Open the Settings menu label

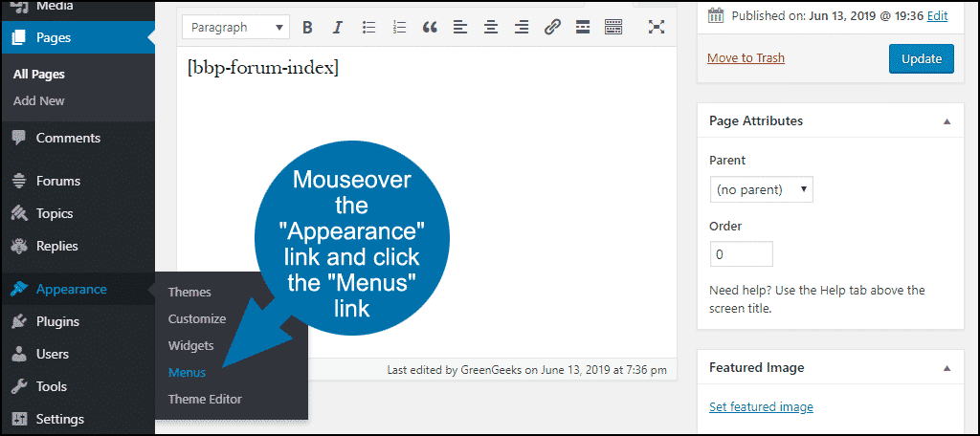click(60, 419)
